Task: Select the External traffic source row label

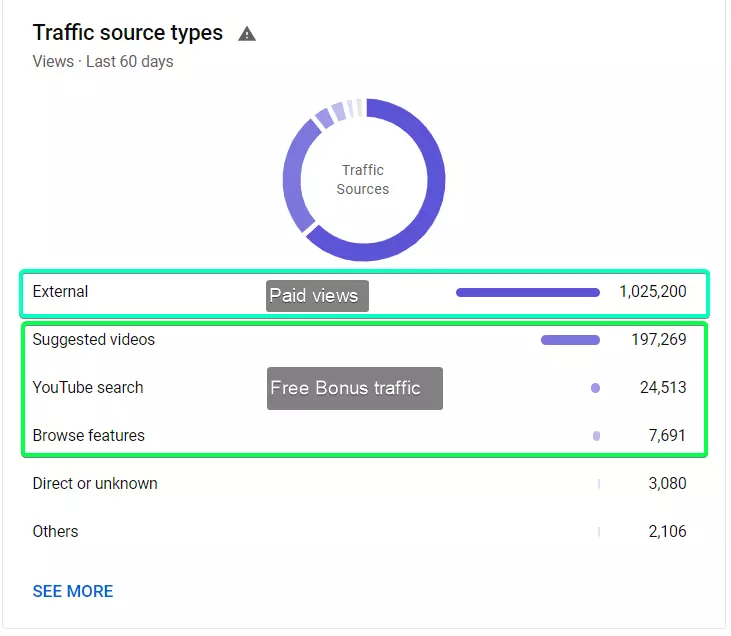Action: click(x=60, y=292)
